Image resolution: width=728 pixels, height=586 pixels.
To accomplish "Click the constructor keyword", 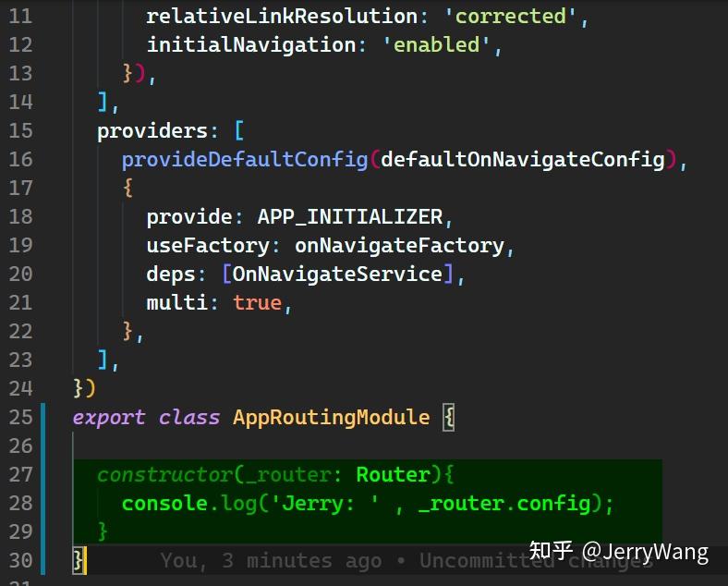I will [x=164, y=475].
